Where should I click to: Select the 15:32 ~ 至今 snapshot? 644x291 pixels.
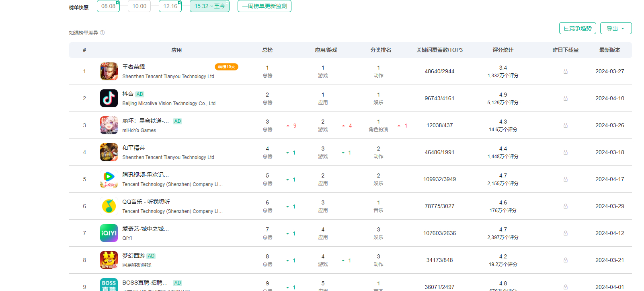209,6
